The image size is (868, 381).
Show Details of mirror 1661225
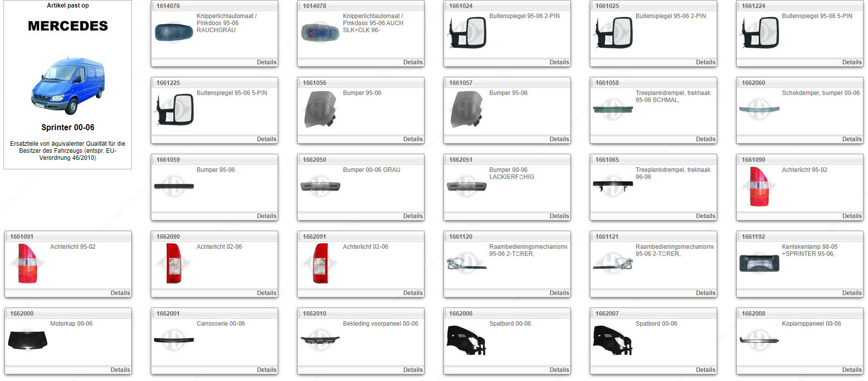(267, 139)
